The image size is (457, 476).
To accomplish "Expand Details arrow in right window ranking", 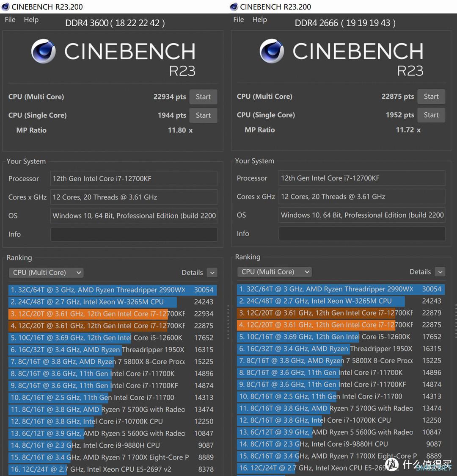I will (440, 272).
